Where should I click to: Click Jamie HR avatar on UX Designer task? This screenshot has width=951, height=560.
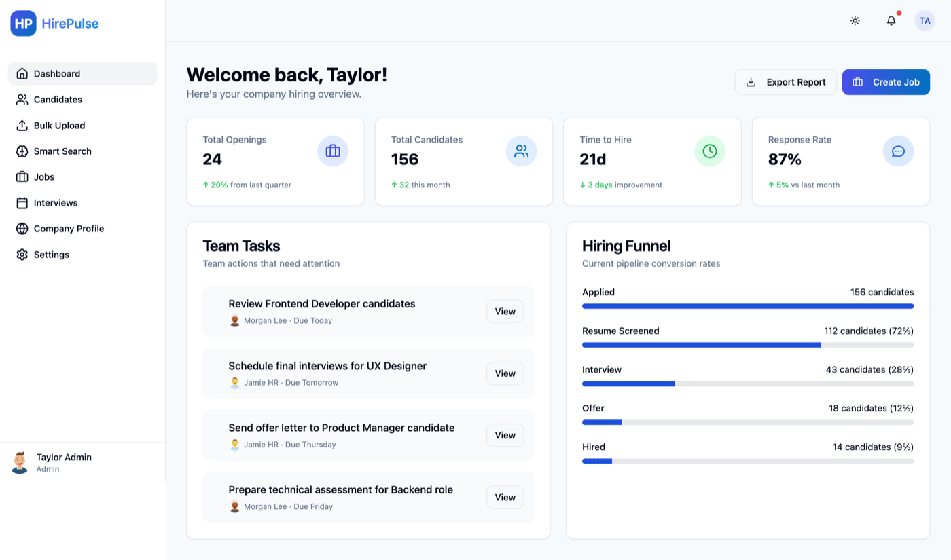pos(234,382)
